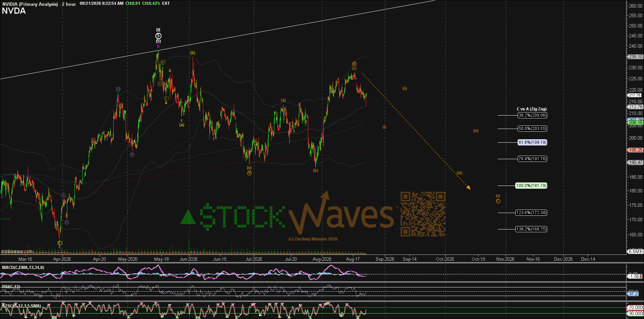Click the RSI(C,13) indicator label
The width and height of the screenshot is (644, 319).
click(x=11, y=287)
